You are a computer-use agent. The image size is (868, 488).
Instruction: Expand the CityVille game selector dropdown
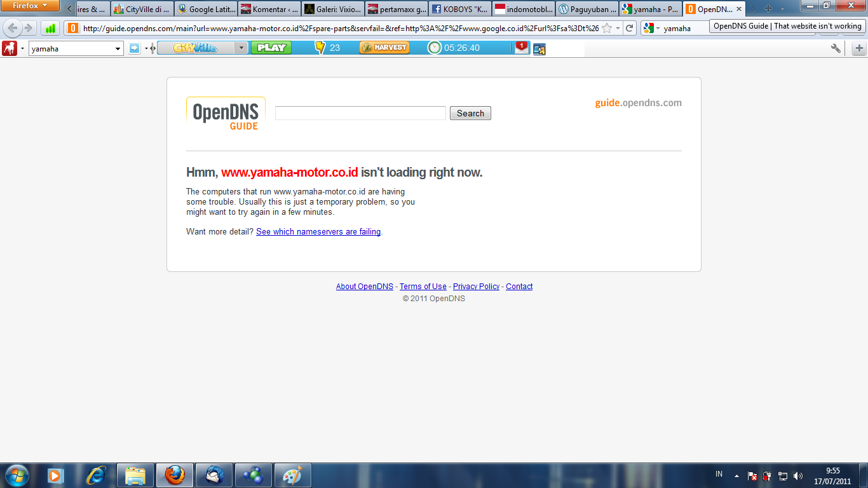[241, 48]
